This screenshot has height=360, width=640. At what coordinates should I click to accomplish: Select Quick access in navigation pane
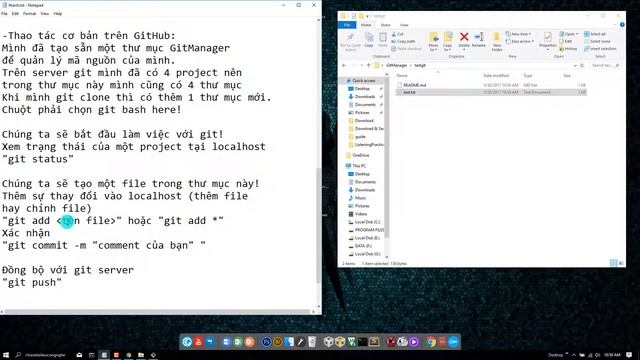click(x=363, y=81)
